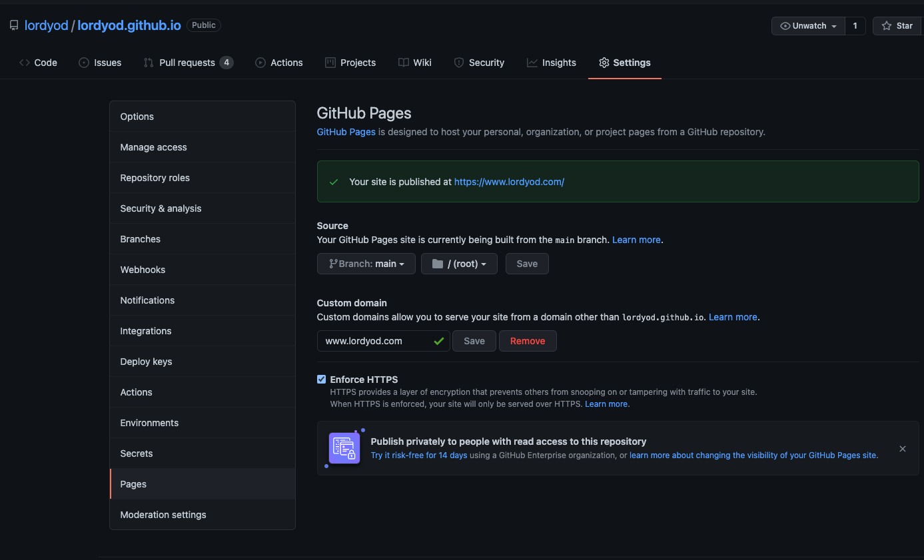Viewport: 924px width, 560px height.
Task: Click the Insights graph icon
Action: pos(532,63)
